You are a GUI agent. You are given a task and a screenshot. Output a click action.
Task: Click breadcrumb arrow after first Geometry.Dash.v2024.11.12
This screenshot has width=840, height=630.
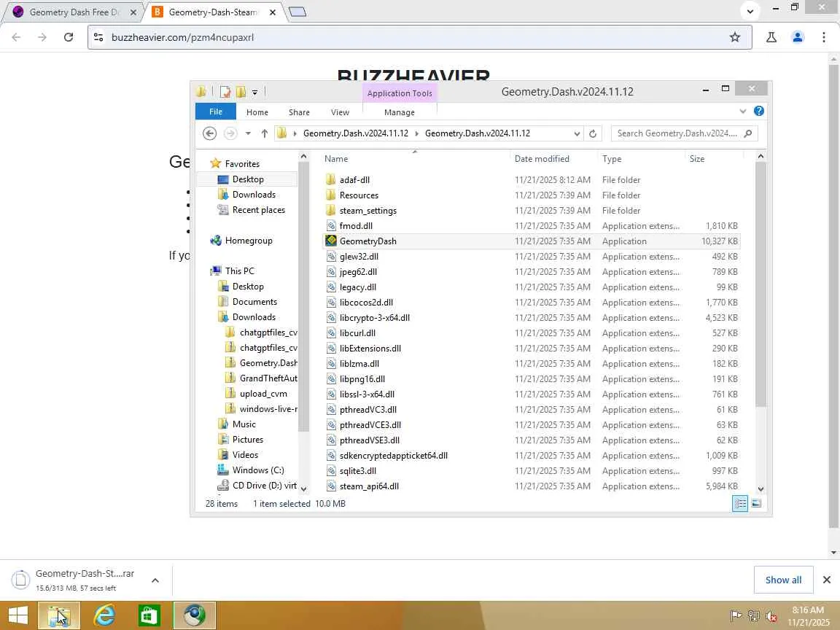pyautogui.click(x=417, y=133)
